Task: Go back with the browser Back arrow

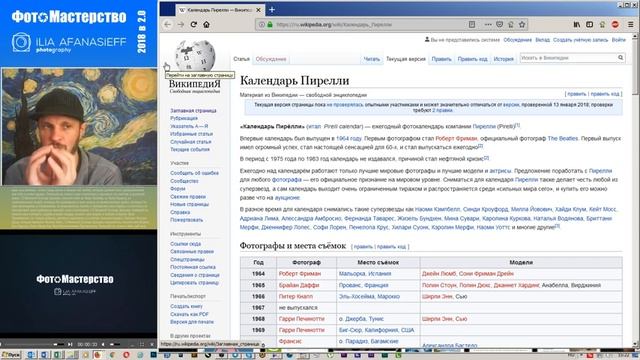Action: [x=168, y=24]
